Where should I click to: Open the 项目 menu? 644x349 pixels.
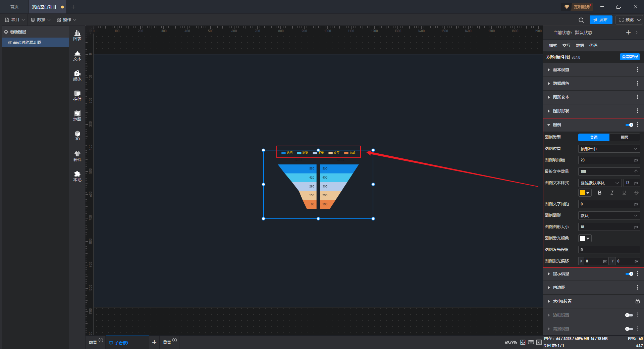pyautogui.click(x=15, y=20)
